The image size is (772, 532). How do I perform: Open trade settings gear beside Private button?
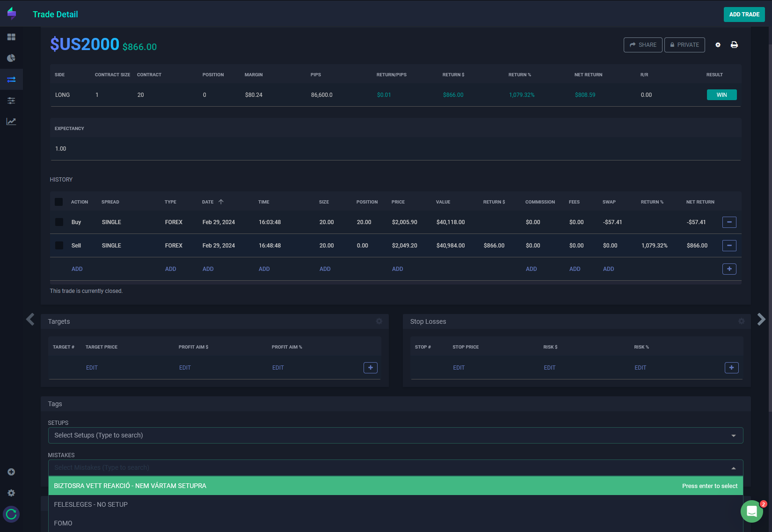[718, 45]
